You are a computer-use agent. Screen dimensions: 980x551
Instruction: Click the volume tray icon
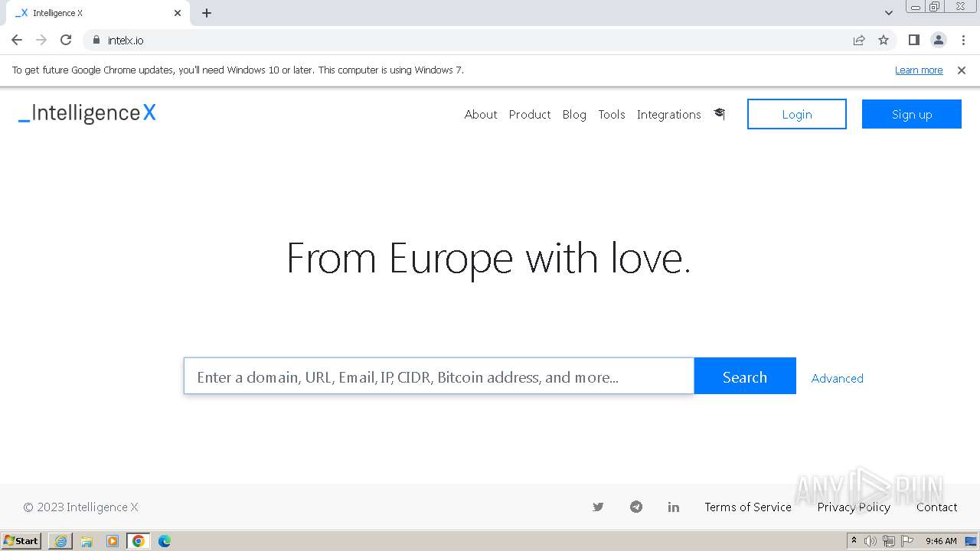pyautogui.click(x=871, y=541)
